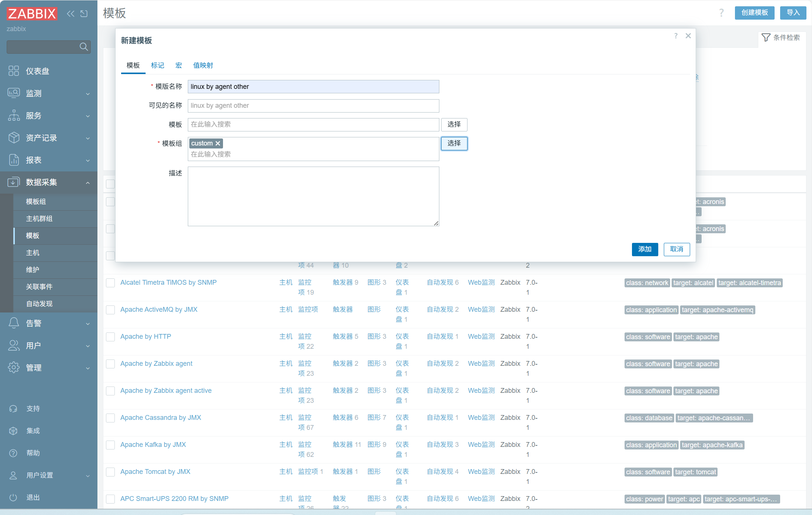812x515 pixels.
Task: Click the sidebar search magnifier icon
Action: (x=84, y=47)
